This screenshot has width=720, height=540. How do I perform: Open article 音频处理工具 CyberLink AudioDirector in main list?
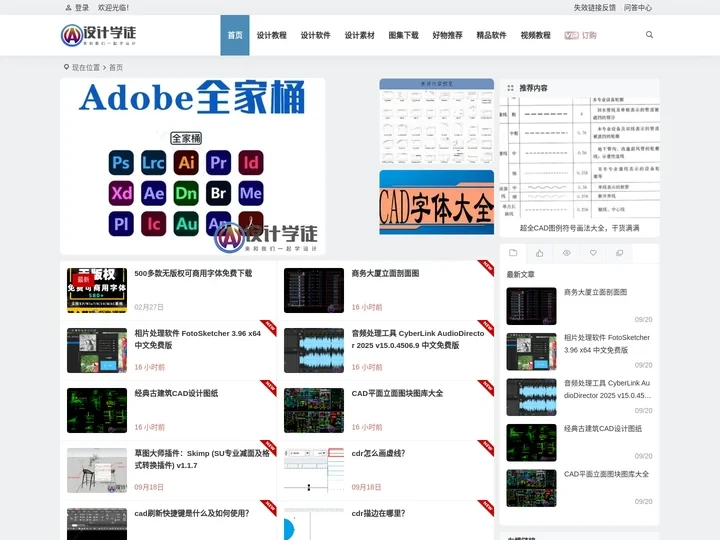coord(418,339)
